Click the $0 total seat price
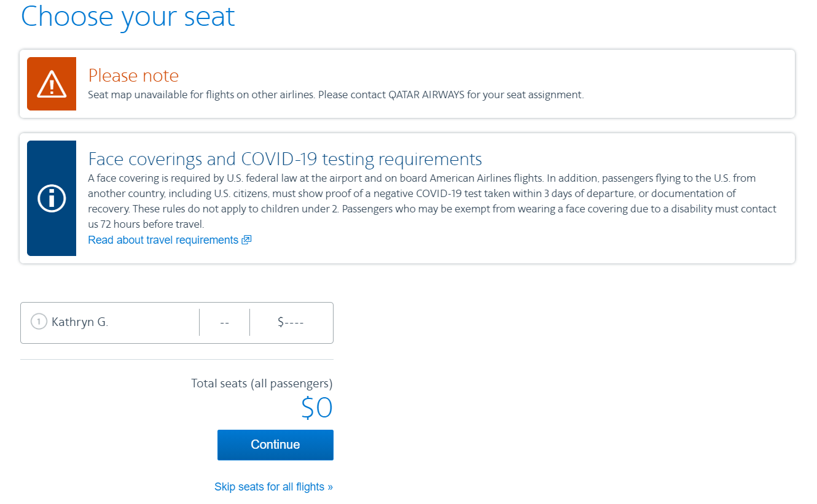This screenshot has height=504, width=817. pos(317,408)
